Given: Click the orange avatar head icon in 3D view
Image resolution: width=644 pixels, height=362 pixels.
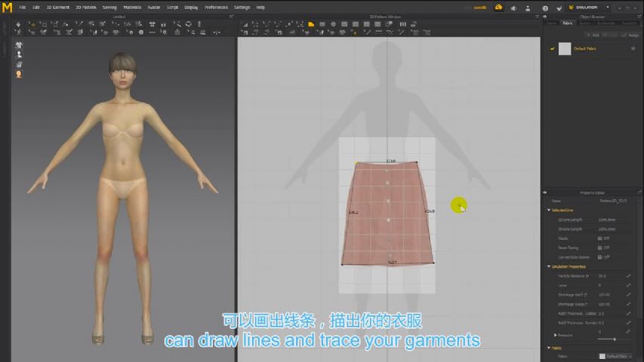Looking at the screenshot, I should (x=19, y=75).
